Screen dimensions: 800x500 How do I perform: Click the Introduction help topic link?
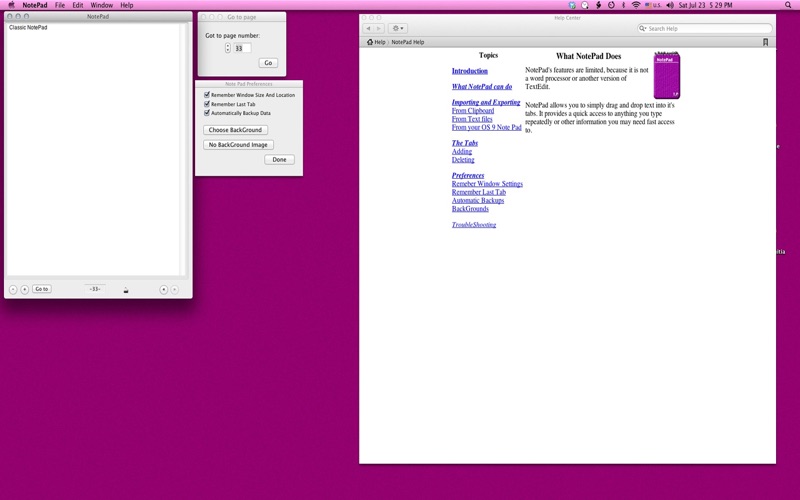coord(470,71)
